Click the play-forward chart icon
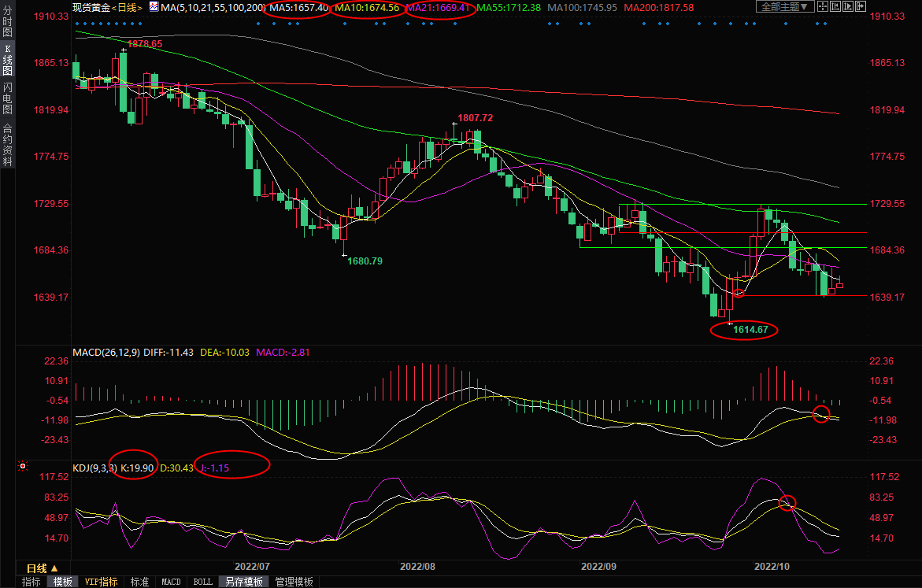The width and height of the screenshot is (922, 588). click(848, 6)
